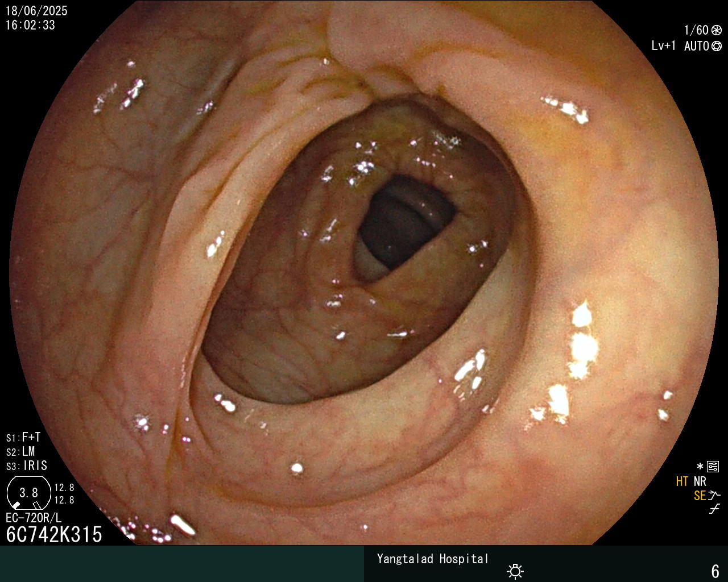Click the Lv+1 brightness level
728x582 pixels.
[663, 46]
